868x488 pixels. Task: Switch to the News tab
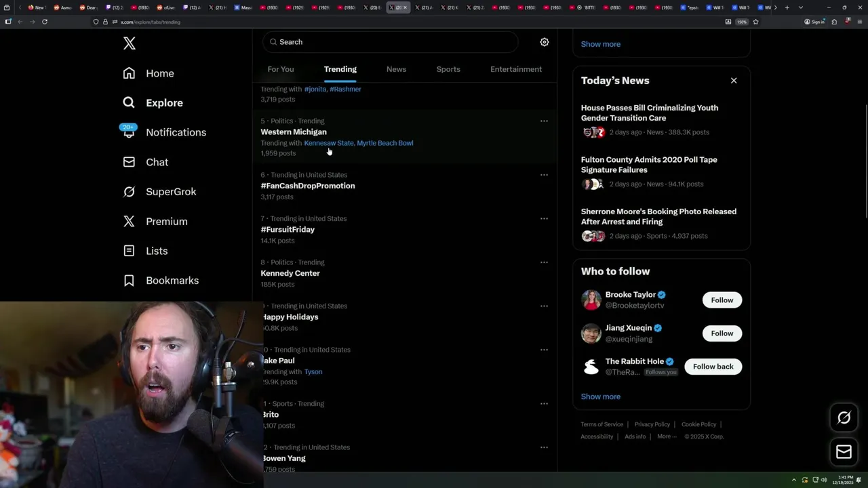[x=396, y=69]
